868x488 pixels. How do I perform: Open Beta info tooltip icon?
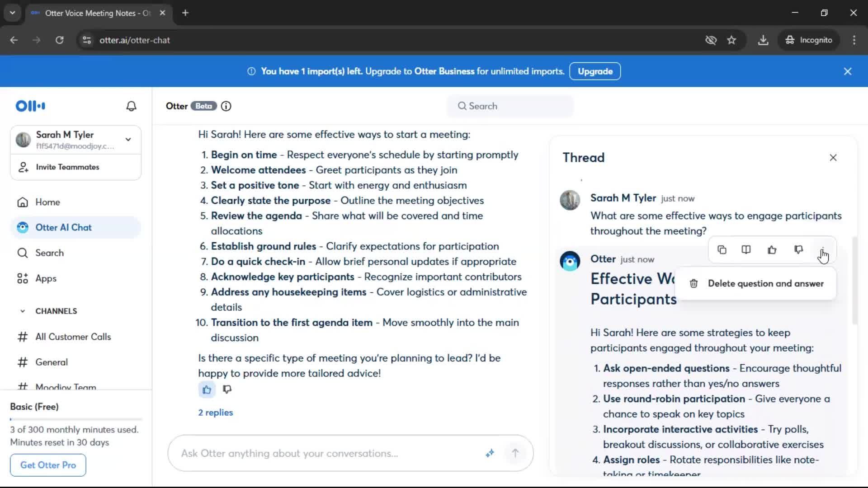point(226,106)
